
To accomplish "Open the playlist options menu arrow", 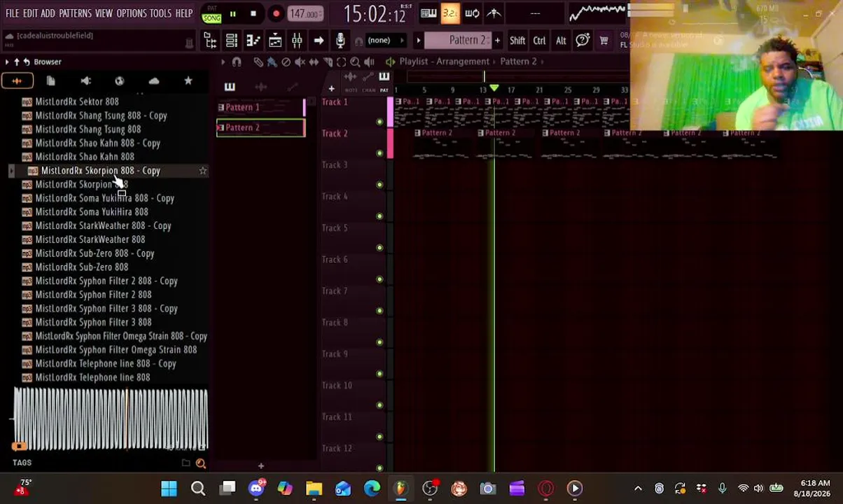I will (x=223, y=62).
